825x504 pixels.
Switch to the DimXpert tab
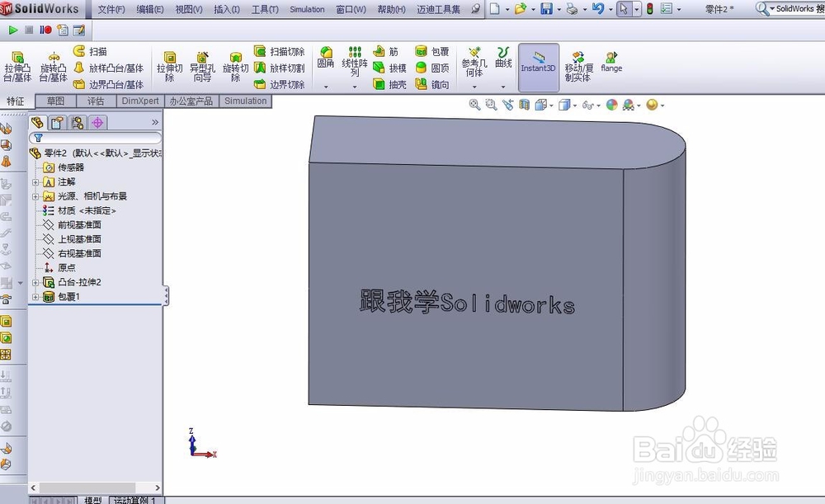point(140,101)
